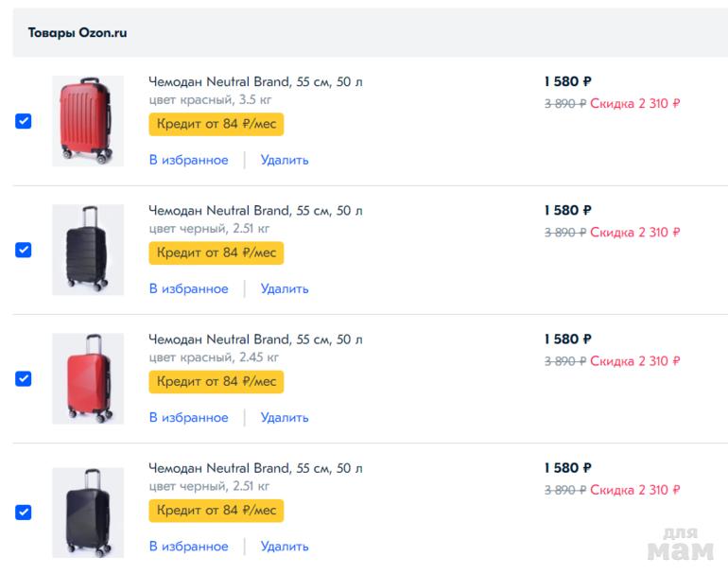Open the last black suitcase thumbnail
The height and width of the screenshot is (574, 728).
[87, 512]
